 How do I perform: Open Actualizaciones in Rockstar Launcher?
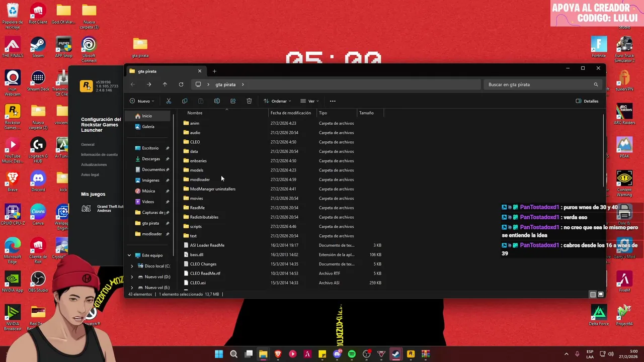point(94,164)
